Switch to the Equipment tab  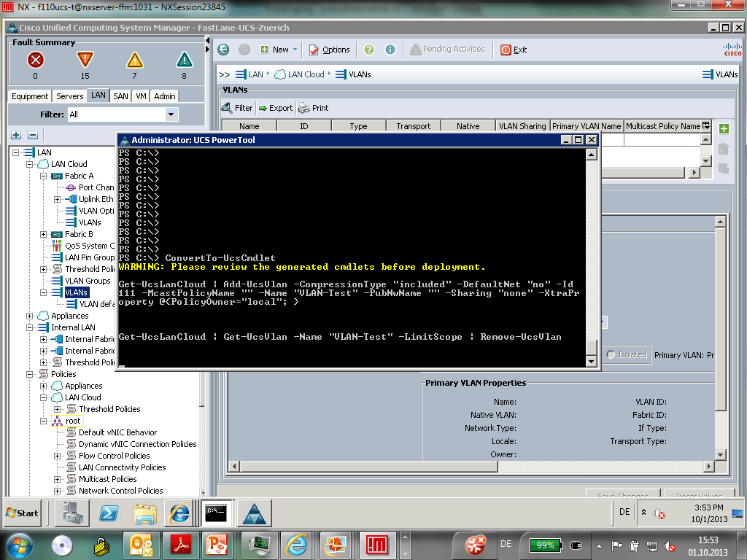(x=30, y=96)
